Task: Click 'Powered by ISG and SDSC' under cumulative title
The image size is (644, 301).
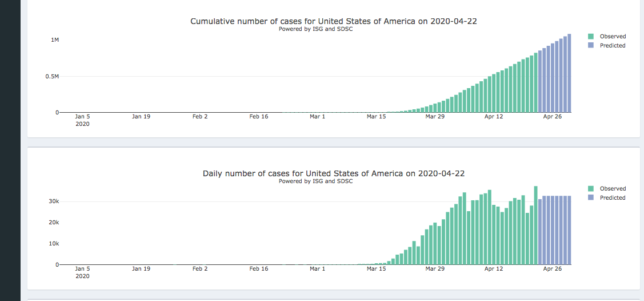Action: (315, 29)
